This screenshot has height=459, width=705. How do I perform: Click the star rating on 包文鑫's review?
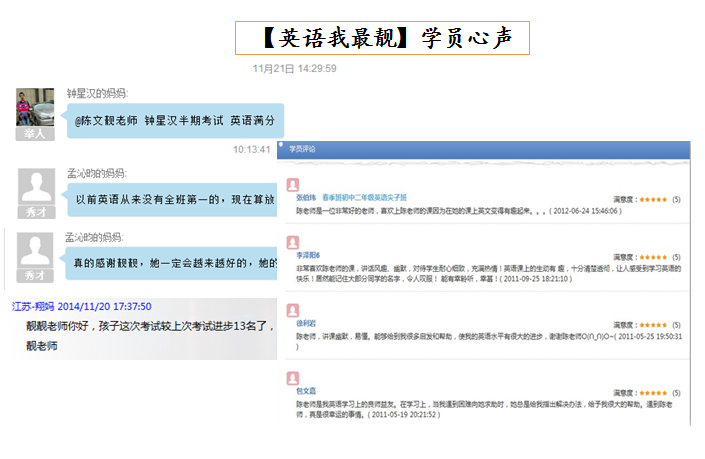click(x=652, y=392)
